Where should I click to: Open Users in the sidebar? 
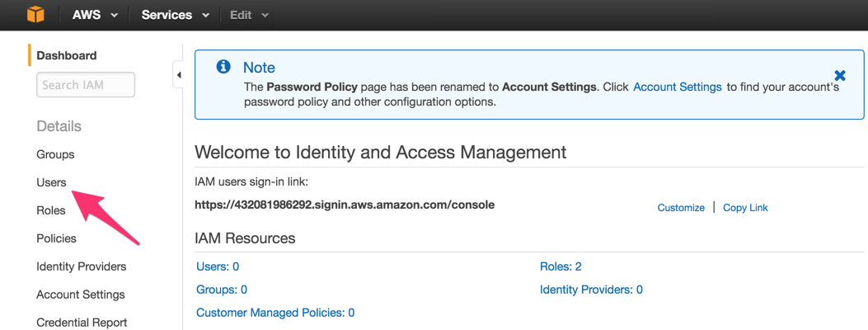(51, 182)
